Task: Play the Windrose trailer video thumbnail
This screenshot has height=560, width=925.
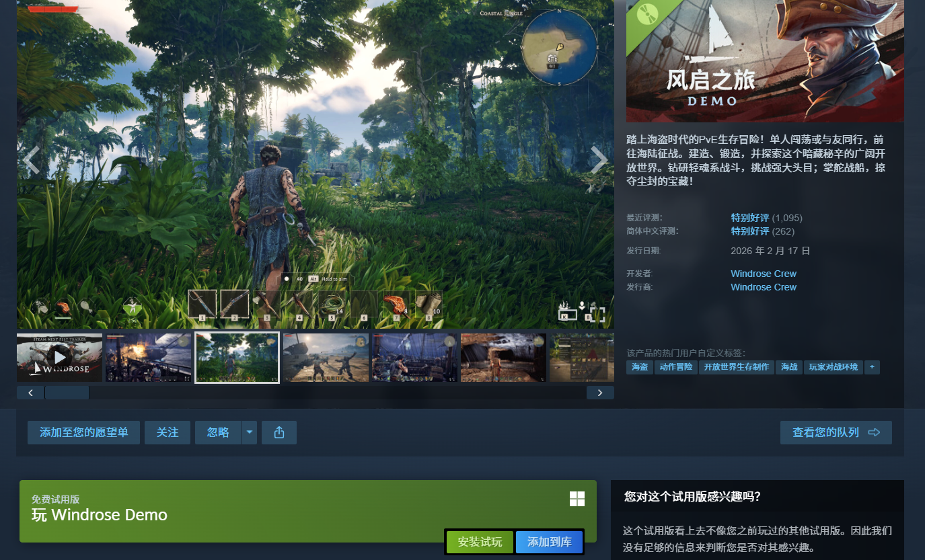Action: tap(59, 358)
